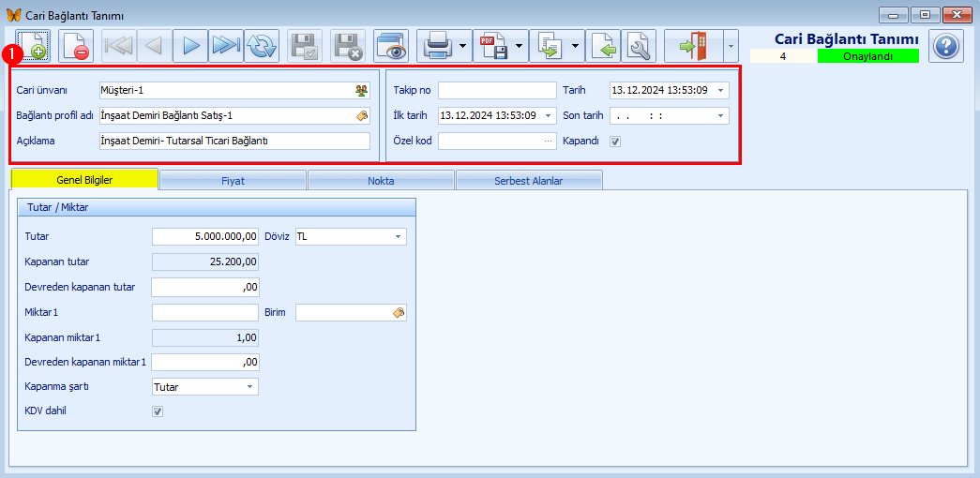This screenshot has height=478, width=980.
Task: Open the İlk tarih date picker dropdown
Action: pos(548,115)
